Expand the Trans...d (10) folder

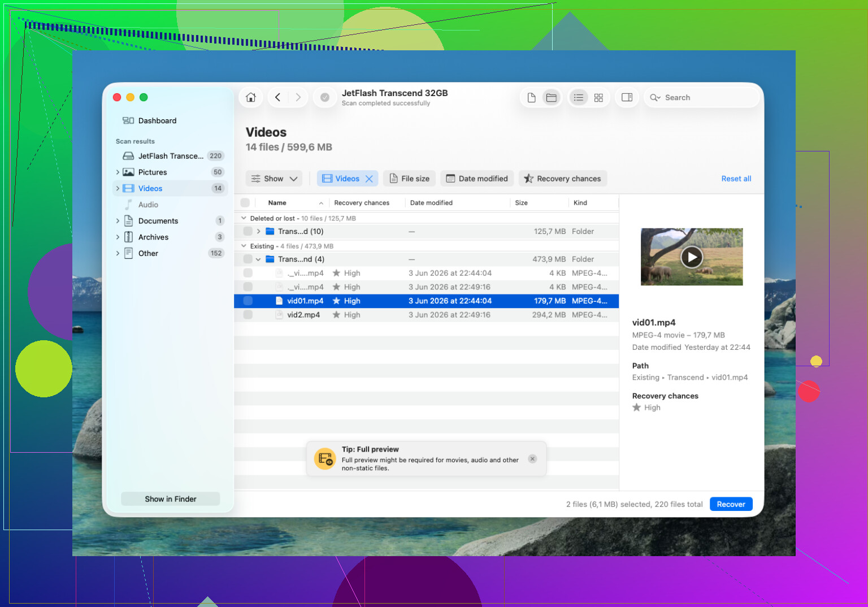tap(258, 231)
